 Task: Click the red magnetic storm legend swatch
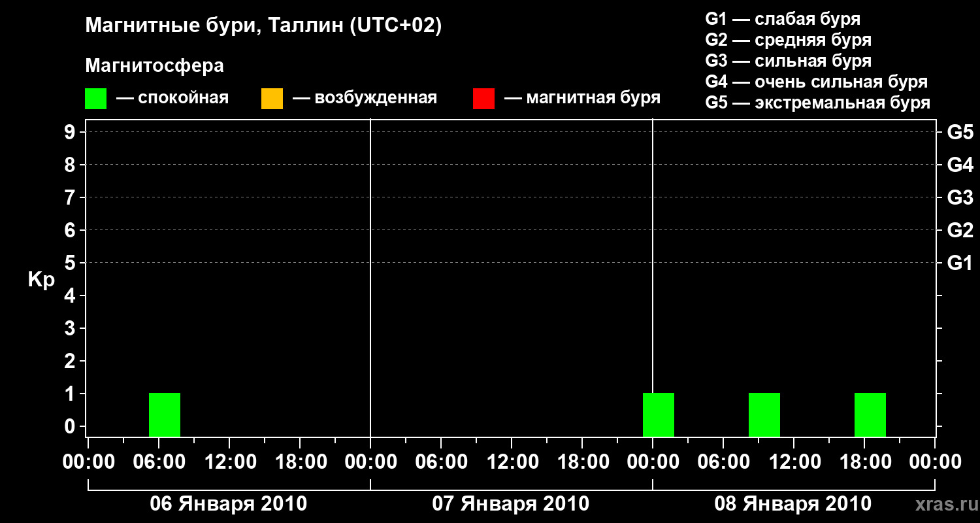[483, 99]
